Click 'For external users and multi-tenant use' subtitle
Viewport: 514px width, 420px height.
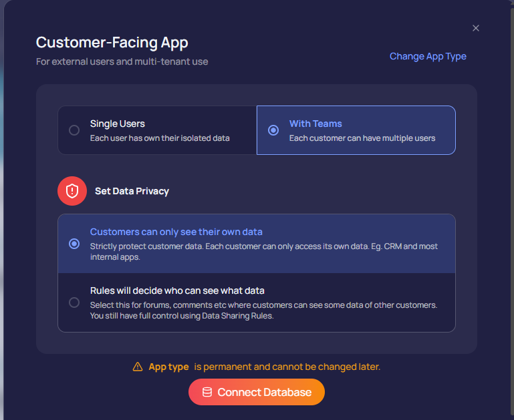[122, 61]
